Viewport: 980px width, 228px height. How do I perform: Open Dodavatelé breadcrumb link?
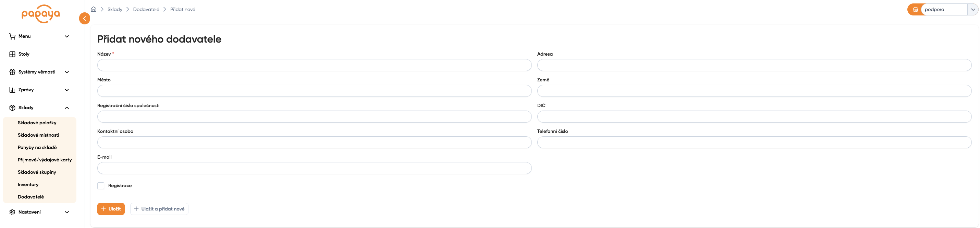click(146, 9)
